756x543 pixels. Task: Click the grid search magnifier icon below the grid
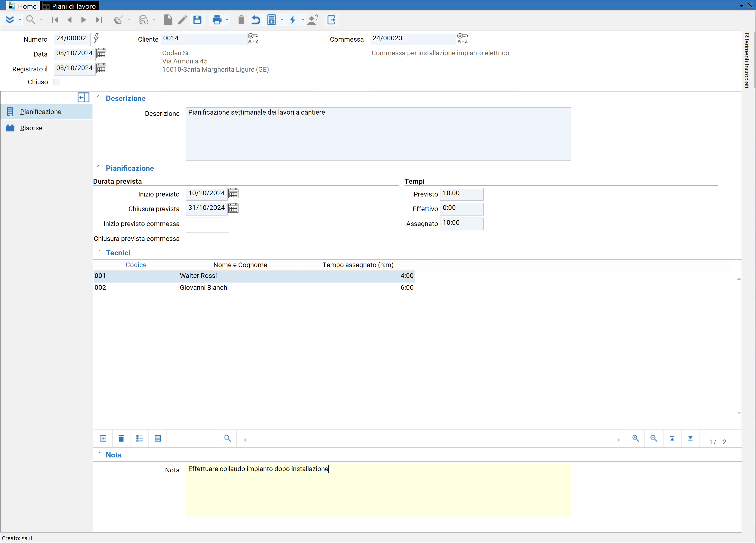coord(227,438)
